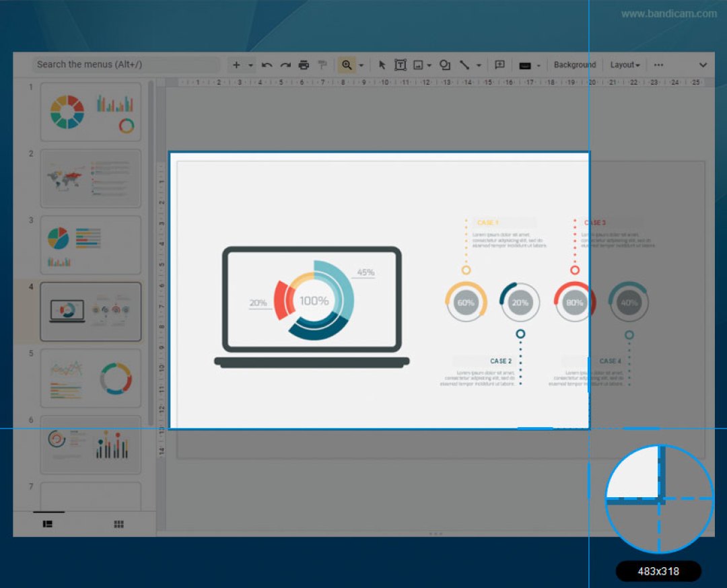The height and width of the screenshot is (588, 727).
Task: Select slide 3 pie chart thumbnail
Action: [91, 245]
